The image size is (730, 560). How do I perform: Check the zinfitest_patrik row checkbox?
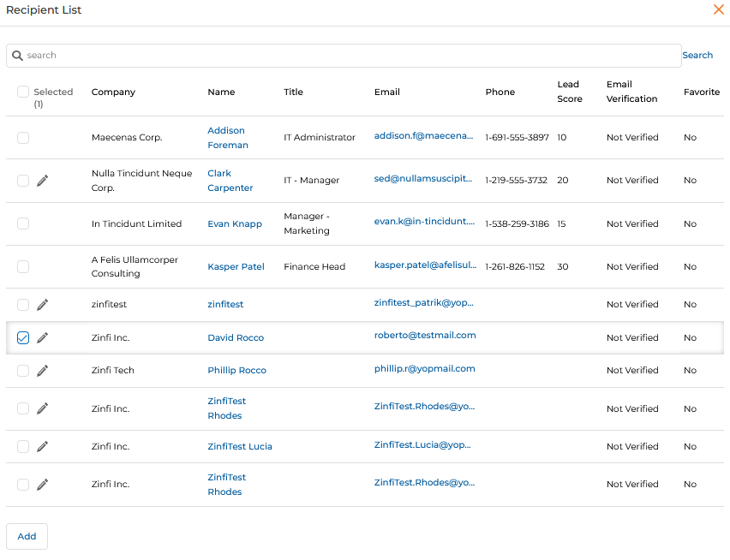click(x=23, y=305)
